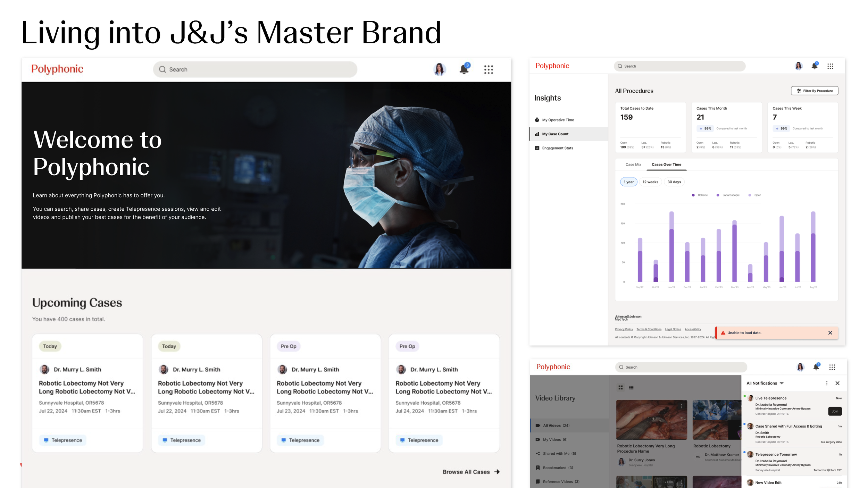Viewport: 868px width, 488px height.
Task: Select the '30 days' time range chip
Action: pyautogui.click(x=674, y=182)
